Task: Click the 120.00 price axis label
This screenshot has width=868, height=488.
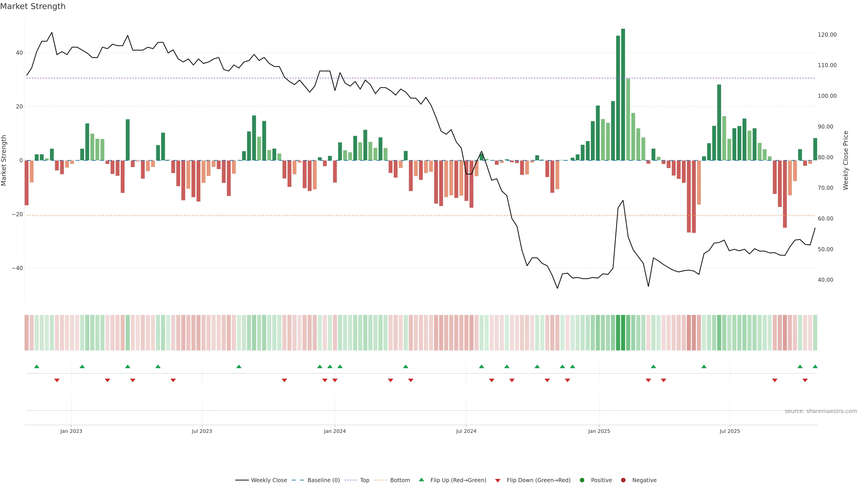Action: (x=827, y=35)
